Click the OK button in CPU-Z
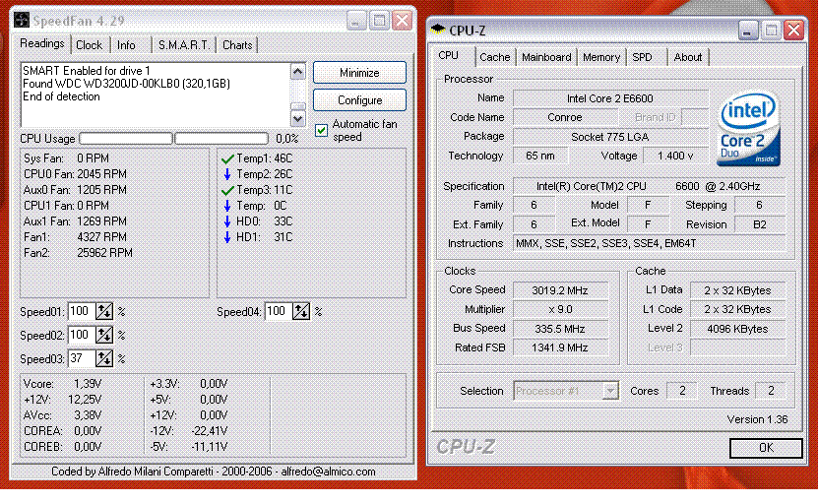This screenshot has height=504, width=818. [766, 448]
